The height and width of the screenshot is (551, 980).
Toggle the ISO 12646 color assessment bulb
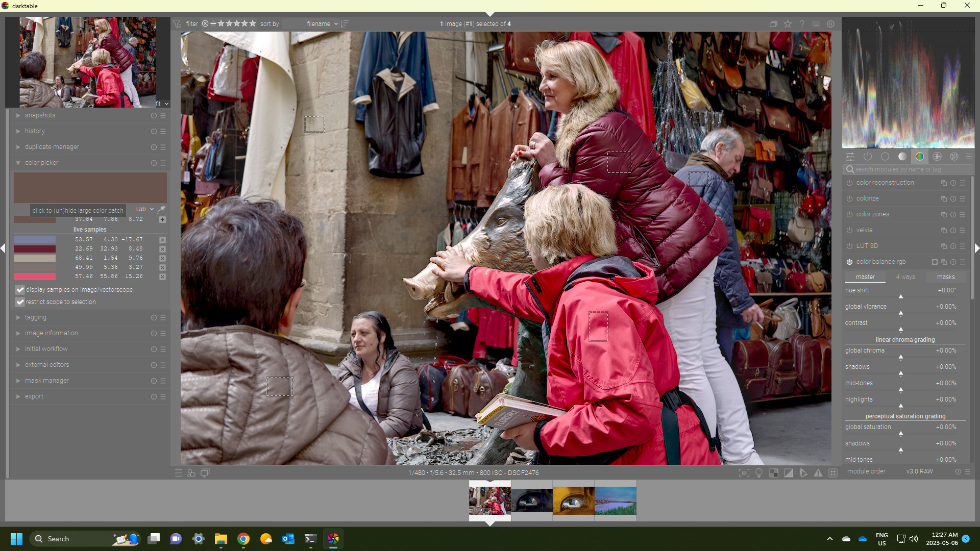click(x=759, y=473)
